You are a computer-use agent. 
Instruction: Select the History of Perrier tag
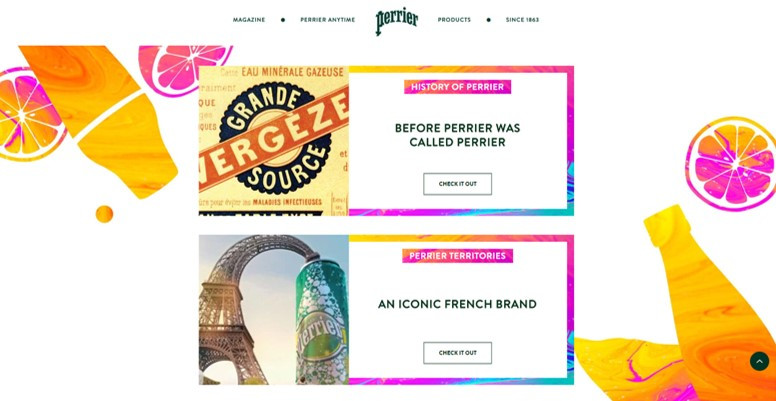(x=457, y=87)
